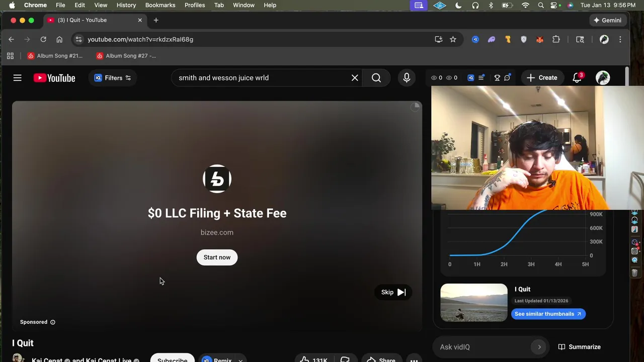Open the bizee.com ad link
644x362 pixels.
coord(217,232)
